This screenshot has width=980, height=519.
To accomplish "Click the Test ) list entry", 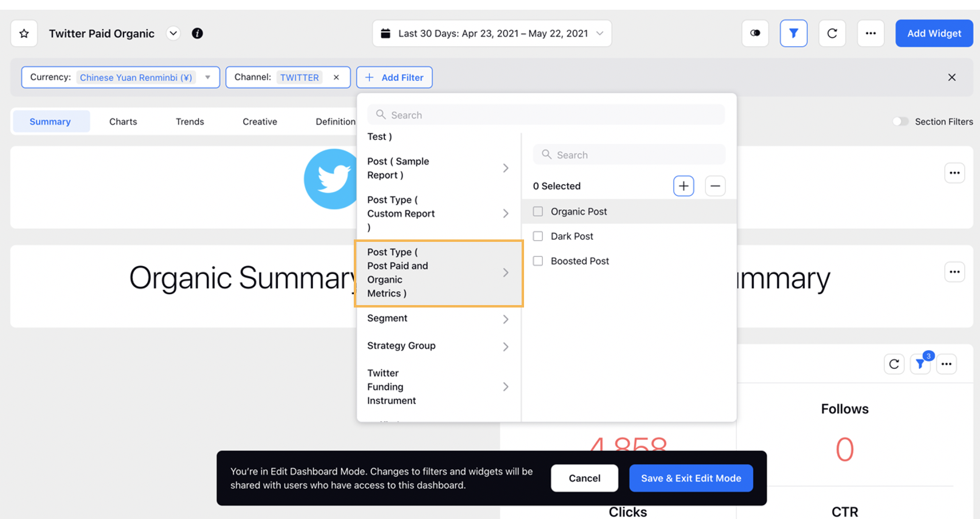I will point(379,137).
